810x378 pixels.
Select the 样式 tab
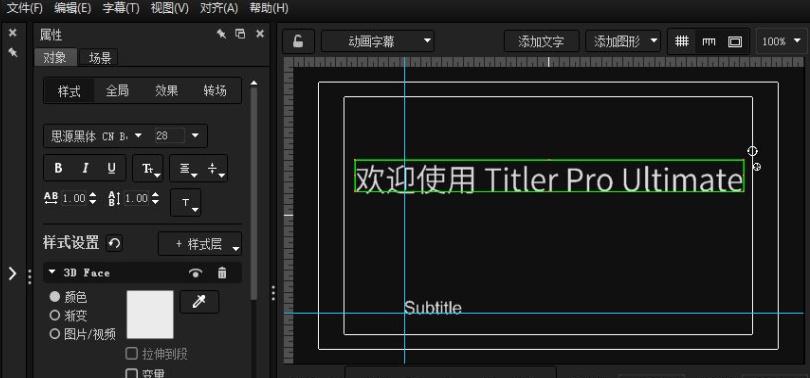(69, 91)
